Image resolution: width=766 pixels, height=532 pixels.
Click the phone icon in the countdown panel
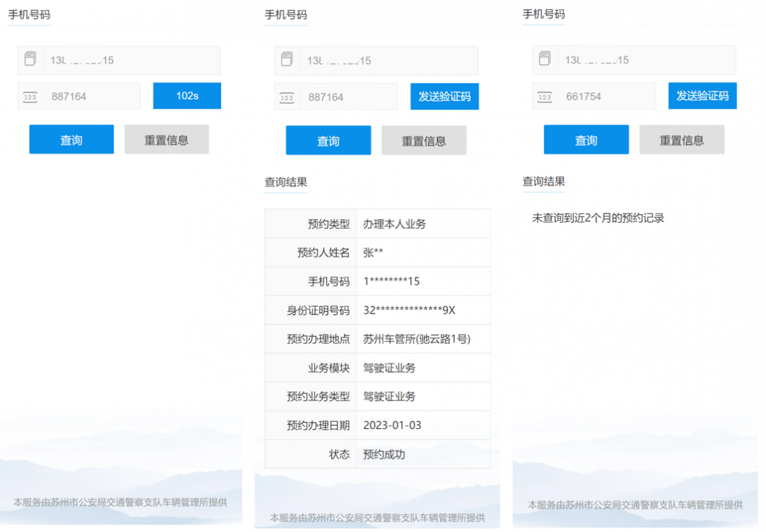tap(30, 60)
